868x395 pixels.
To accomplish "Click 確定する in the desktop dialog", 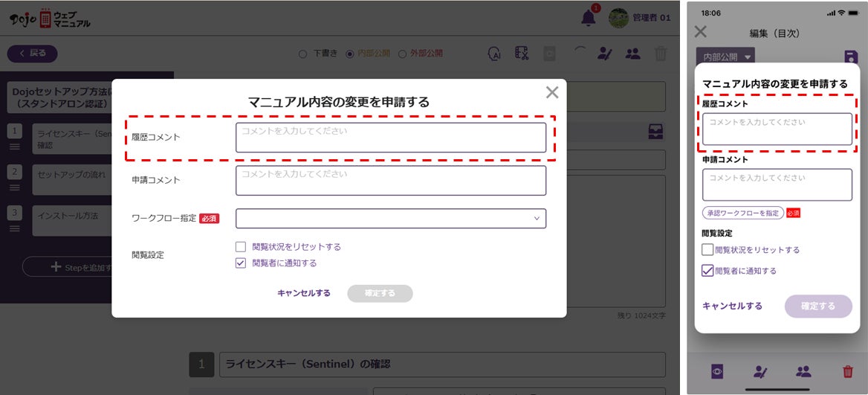I will pyautogui.click(x=380, y=294).
